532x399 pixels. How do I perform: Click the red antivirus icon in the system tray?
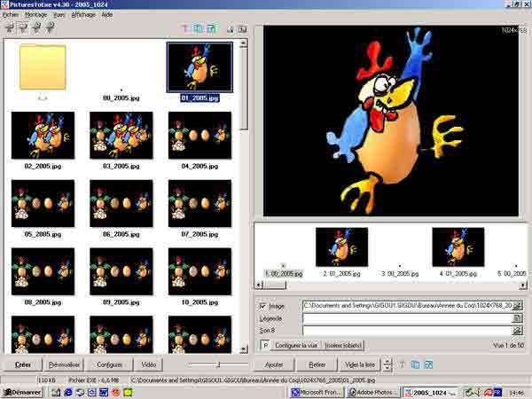click(489, 393)
